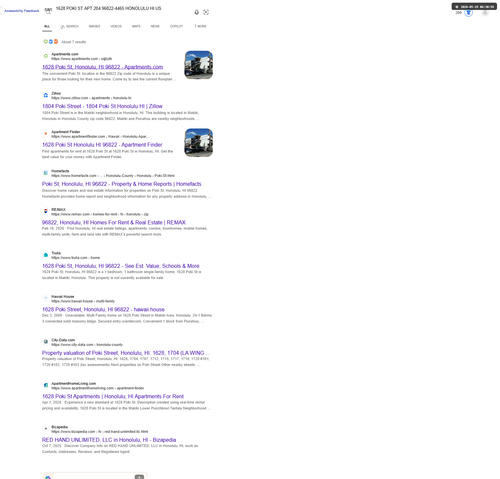The image size is (500, 479).
Task: Click the bizapedia.com URL breadcrumb
Action: 100,431
